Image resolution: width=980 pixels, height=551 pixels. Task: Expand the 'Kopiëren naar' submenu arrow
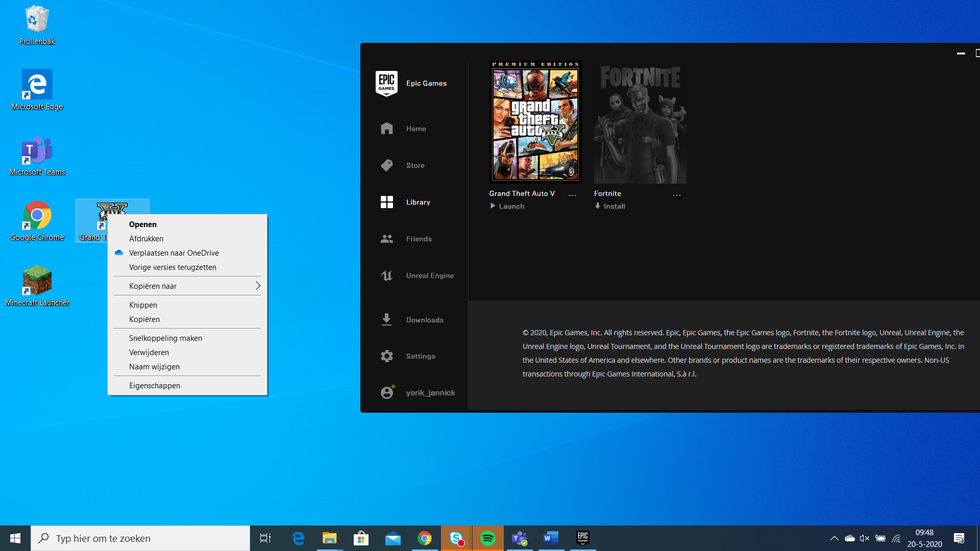point(258,286)
